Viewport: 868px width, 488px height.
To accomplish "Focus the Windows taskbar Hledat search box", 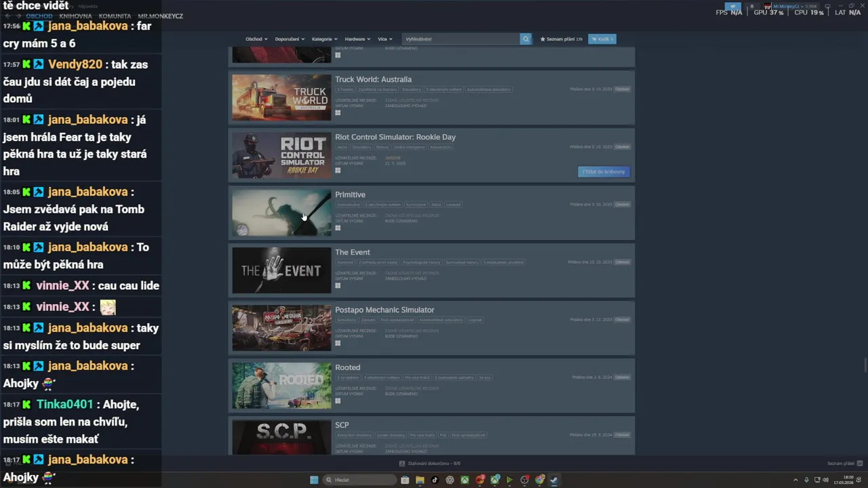I will [360, 480].
